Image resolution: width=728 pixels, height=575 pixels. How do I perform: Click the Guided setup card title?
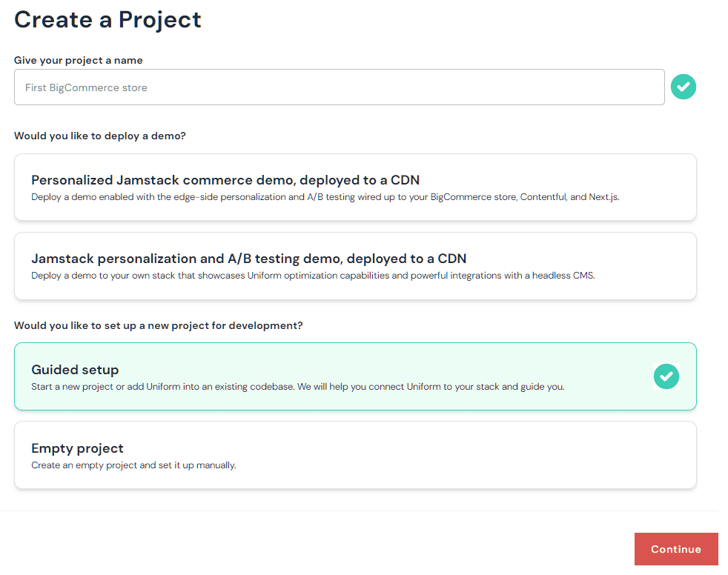(75, 369)
